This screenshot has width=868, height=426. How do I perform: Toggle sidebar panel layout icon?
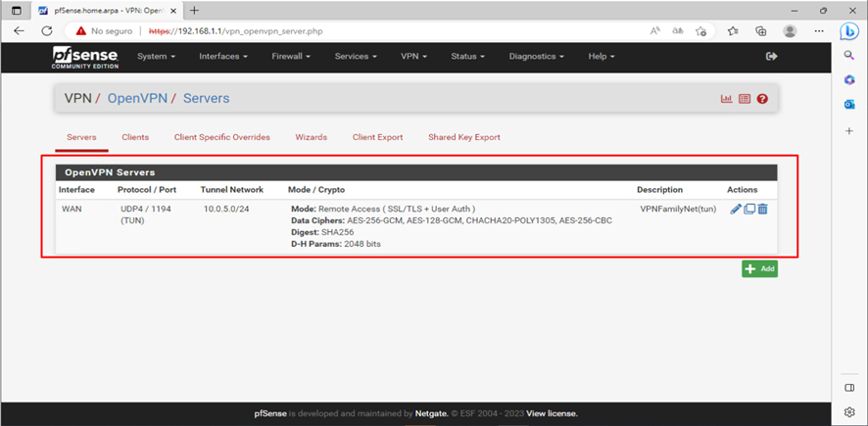[x=849, y=388]
